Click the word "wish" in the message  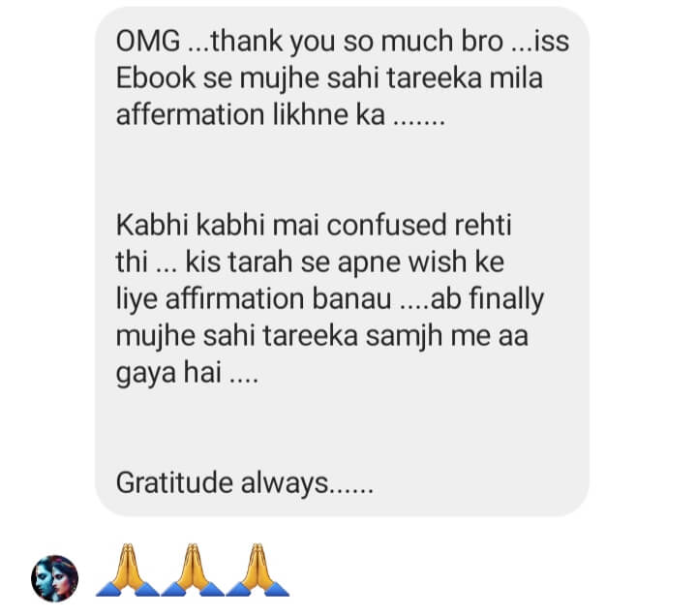[438, 262]
